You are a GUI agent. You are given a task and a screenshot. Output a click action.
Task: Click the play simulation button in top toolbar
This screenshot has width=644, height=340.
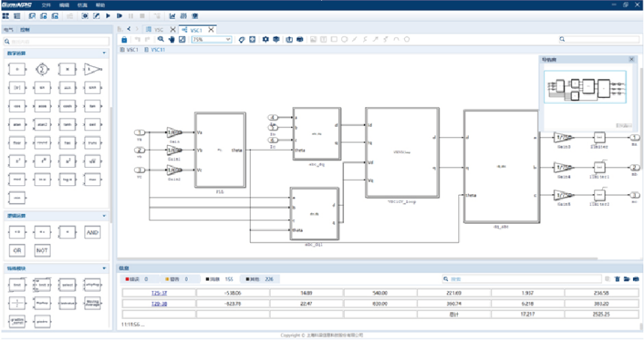point(109,15)
